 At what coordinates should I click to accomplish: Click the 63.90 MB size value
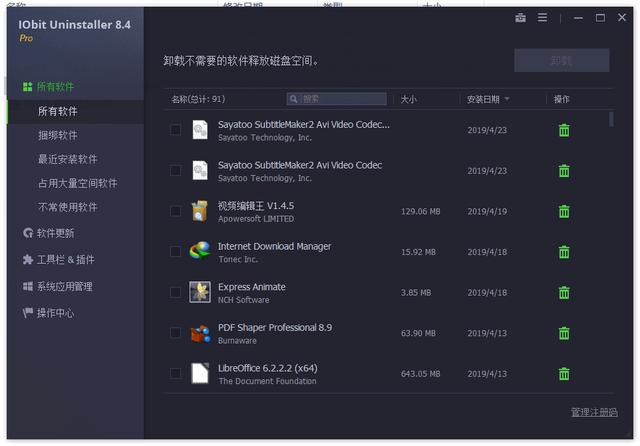pos(418,333)
